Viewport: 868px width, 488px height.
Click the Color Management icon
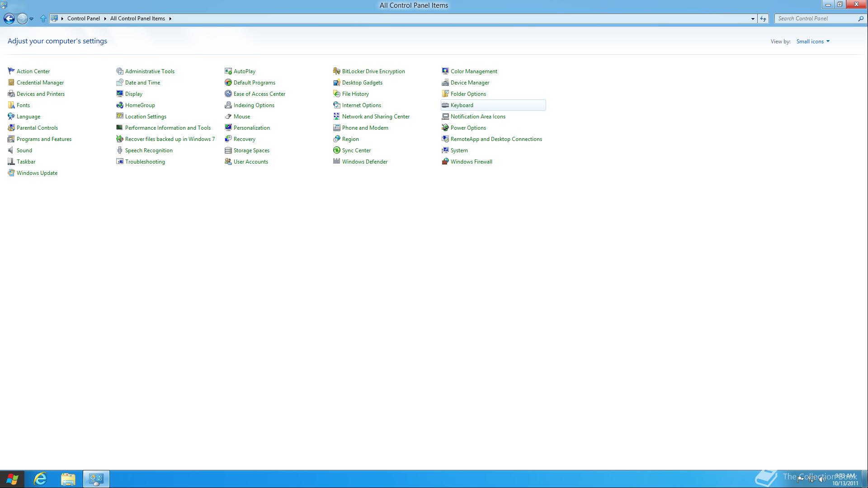pos(445,71)
